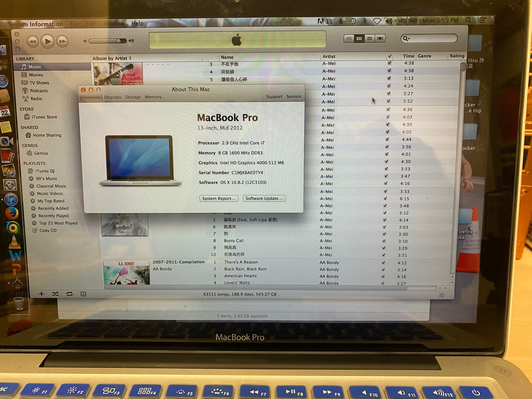Switch to the Storage tab
The width and height of the screenshot is (532, 399).
133,97
